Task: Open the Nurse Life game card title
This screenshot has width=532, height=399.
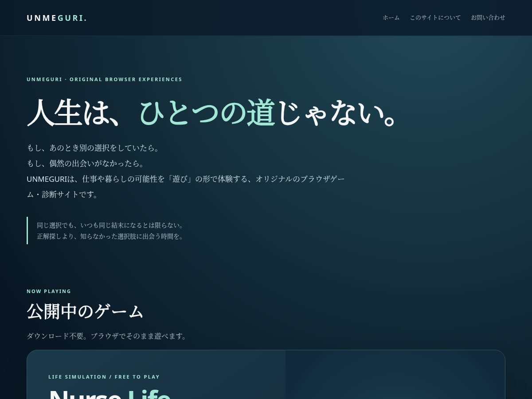Action: [110, 394]
